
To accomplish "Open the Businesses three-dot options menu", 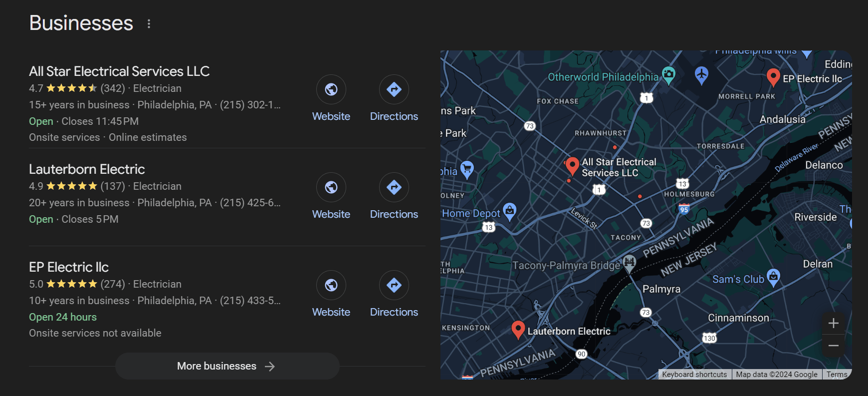I will pyautogui.click(x=149, y=24).
